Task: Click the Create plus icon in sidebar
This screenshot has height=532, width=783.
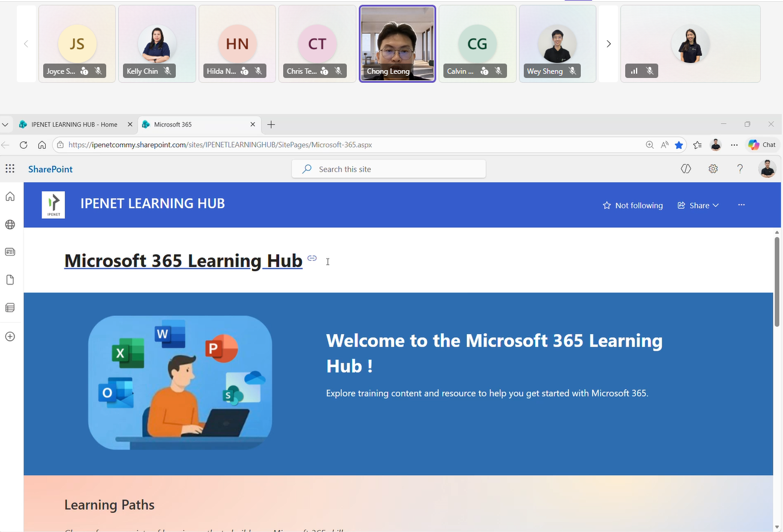Action: point(10,336)
